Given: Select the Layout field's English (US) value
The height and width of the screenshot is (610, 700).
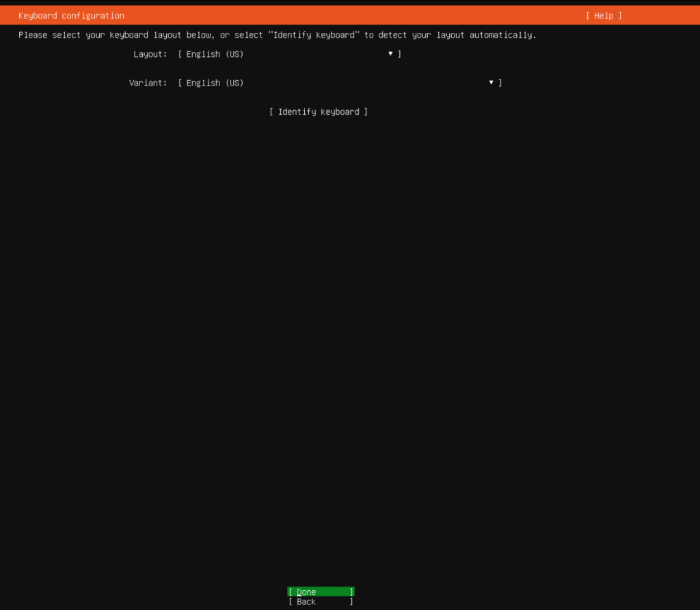Looking at the screenshot, I should pos(215,54).
